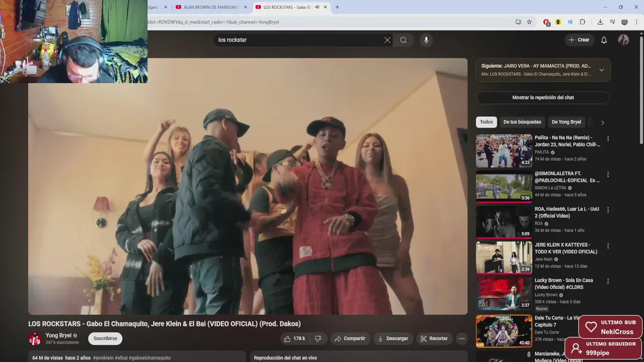Click 'Siguiente: JAIRO VERA - AY MAMACITA' text
Screen dimensions: 644x362
pyautogui.click(x=536, y=66)
